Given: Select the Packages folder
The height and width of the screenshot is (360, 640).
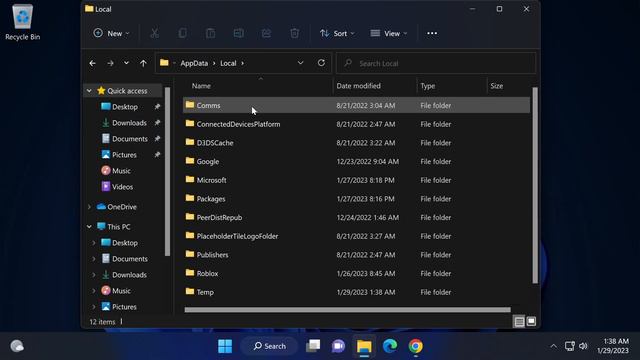Looking at the screenshot, I should pos(356,199).
